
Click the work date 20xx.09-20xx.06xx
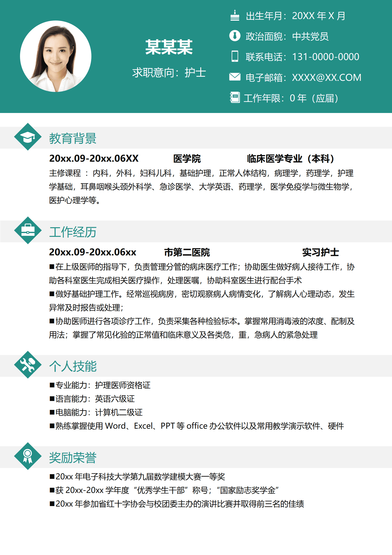tap(93, 252)
